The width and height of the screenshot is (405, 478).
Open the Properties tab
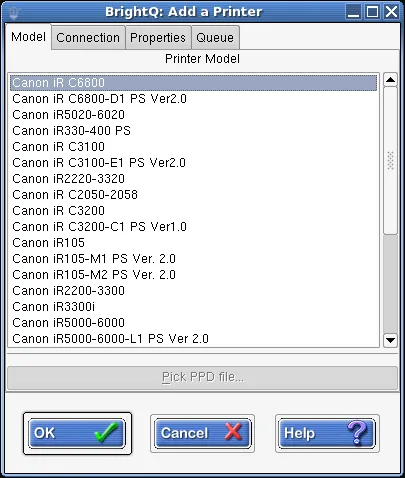pyautogui.click(x=158, y=38)
